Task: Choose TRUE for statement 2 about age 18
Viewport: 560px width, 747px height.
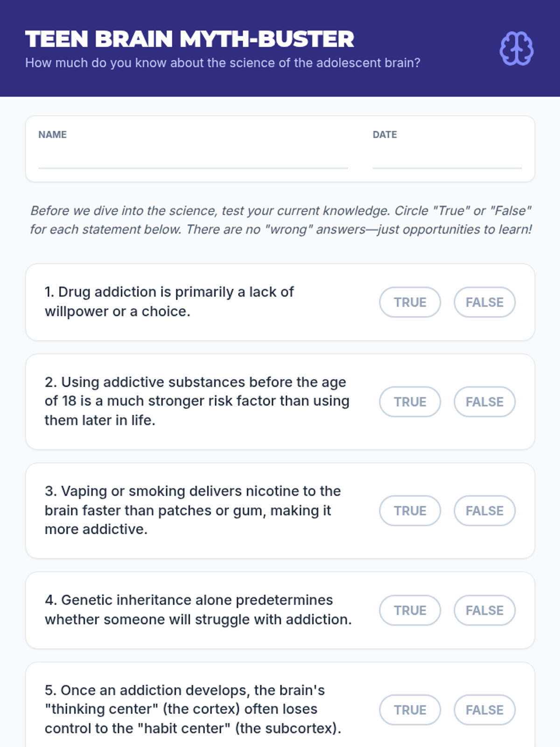Action: (x=410, y=402)
